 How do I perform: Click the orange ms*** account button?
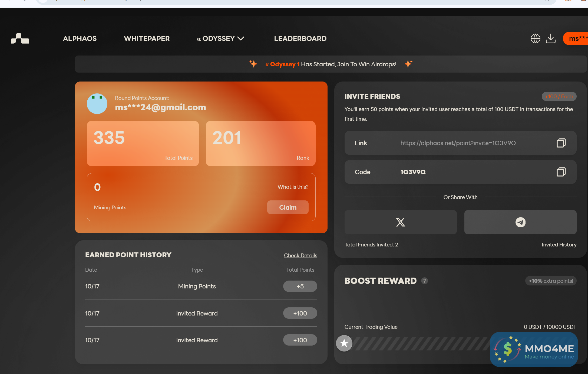point(576,38)
